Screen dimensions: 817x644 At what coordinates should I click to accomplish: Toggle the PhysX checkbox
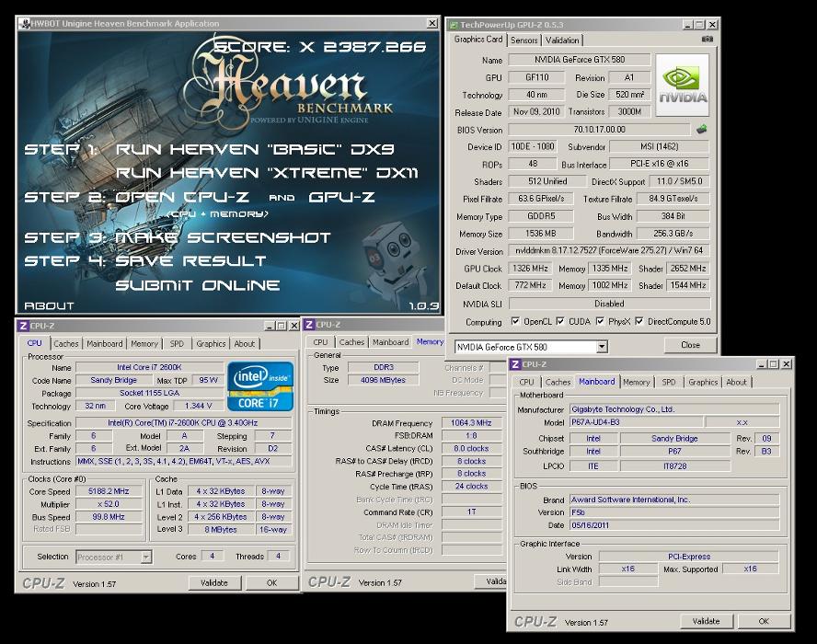(600, 321)
